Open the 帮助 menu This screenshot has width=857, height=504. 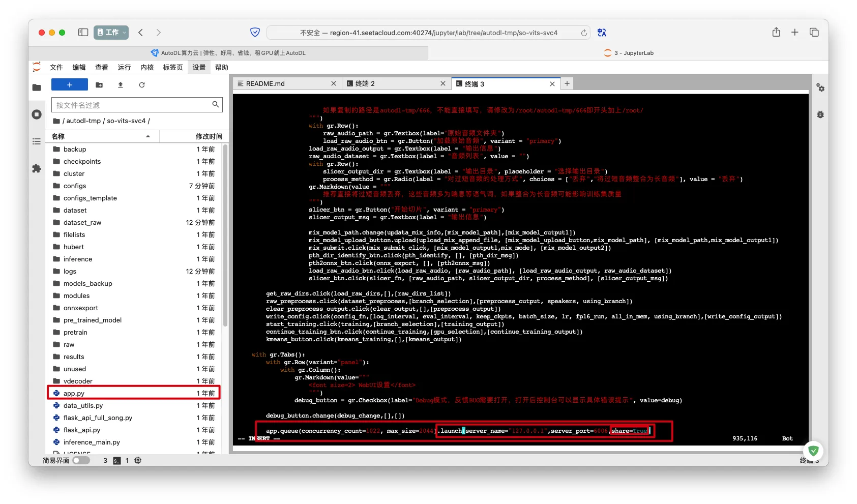coord(222,67)
